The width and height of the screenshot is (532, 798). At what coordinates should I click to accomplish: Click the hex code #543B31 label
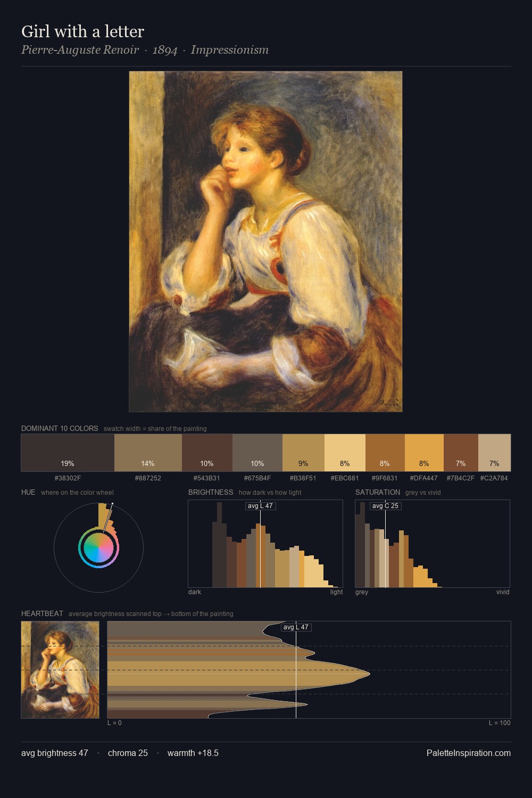click(207, 478)
